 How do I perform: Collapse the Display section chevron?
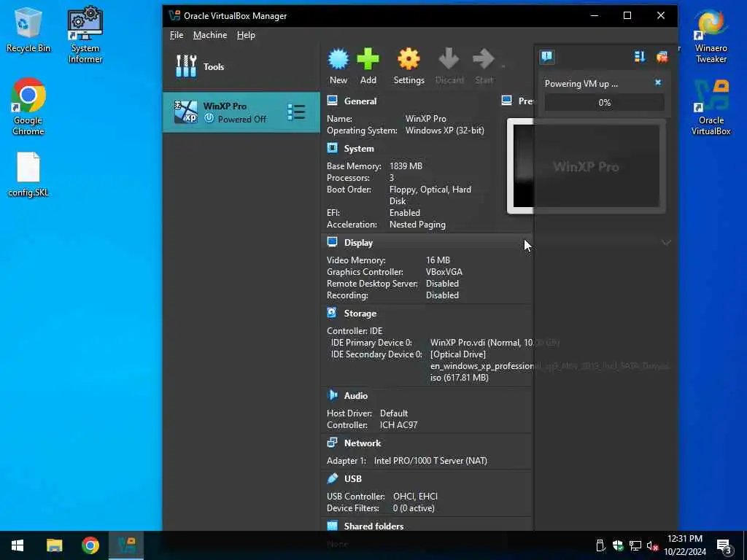(x=666, y=242)
